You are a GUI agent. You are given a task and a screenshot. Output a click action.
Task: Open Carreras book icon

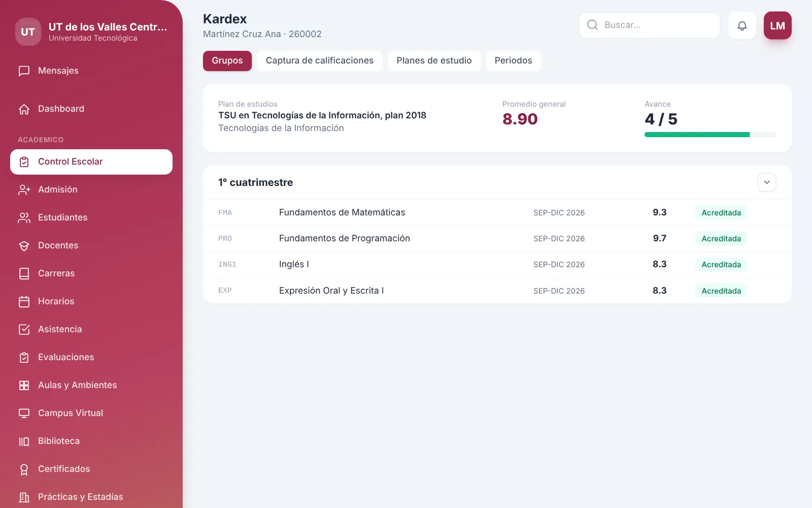[24, 273]
